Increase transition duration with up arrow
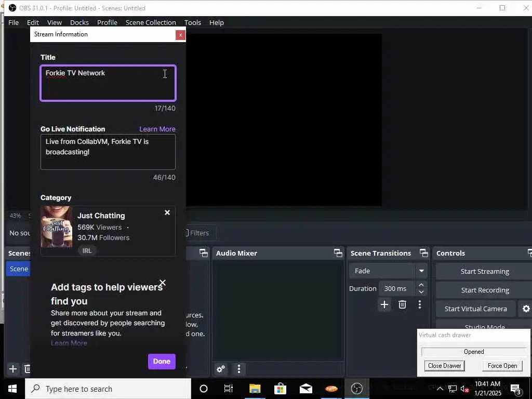Image resolution: width=532 pixels, height=399 pixels. (421, 285)
